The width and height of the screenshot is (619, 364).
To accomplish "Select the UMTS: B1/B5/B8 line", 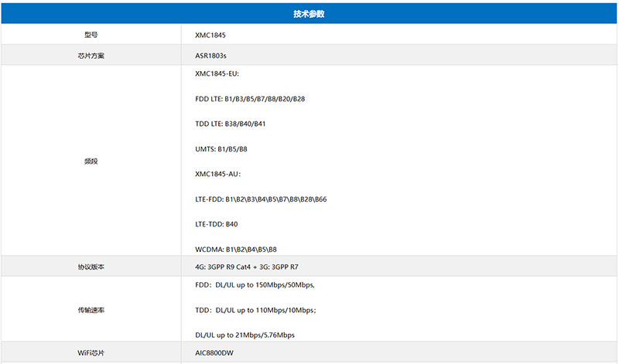I will [x=221, y=149].
